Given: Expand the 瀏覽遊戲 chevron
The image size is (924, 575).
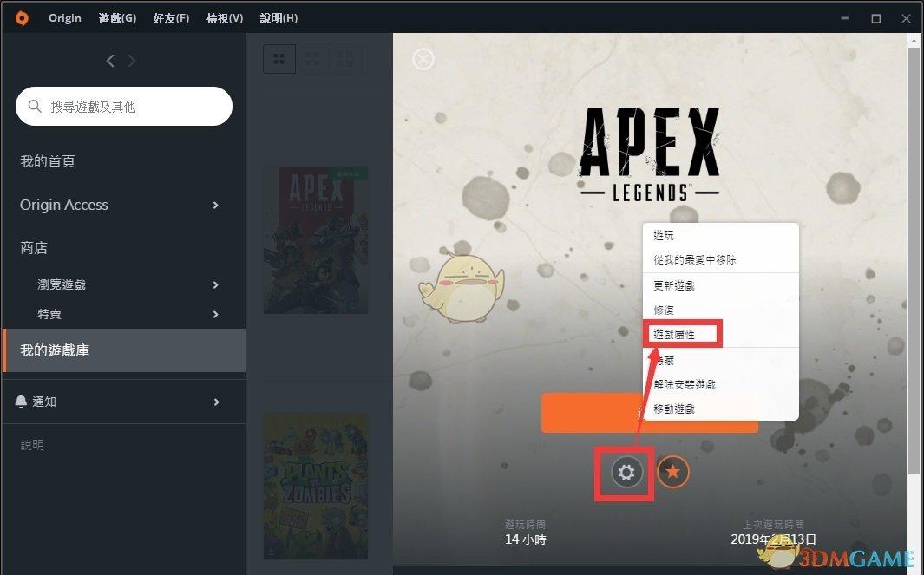Looking at the screenshot, I should pos(216,284).
